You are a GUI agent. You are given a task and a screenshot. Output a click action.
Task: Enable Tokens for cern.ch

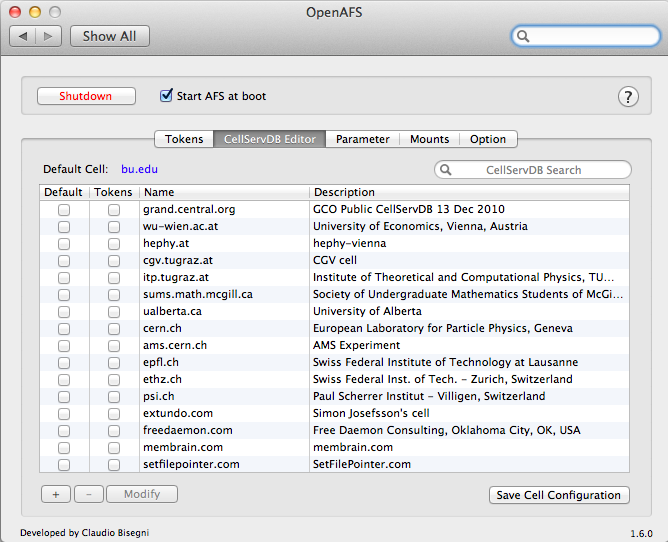coord(114,329)
